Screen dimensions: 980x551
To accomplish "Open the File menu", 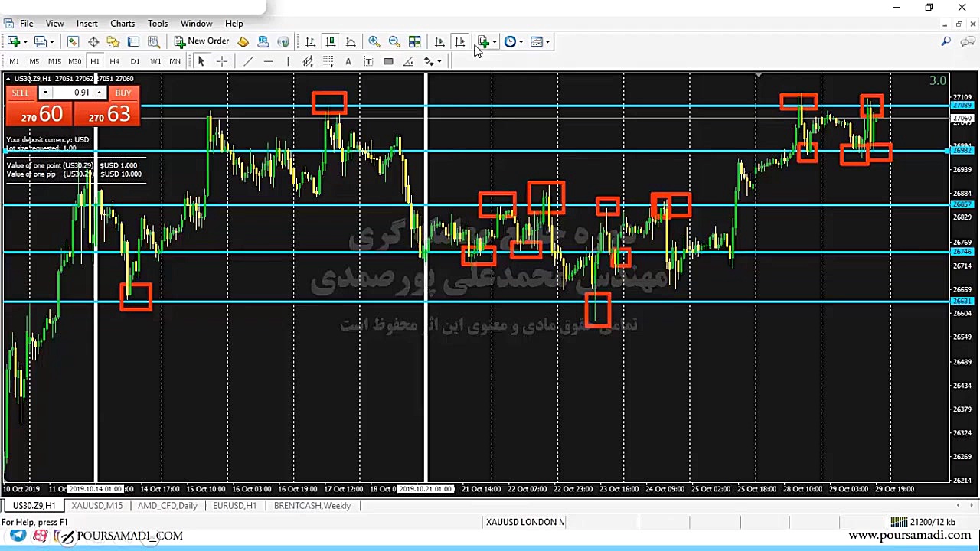I will [26, 24].
